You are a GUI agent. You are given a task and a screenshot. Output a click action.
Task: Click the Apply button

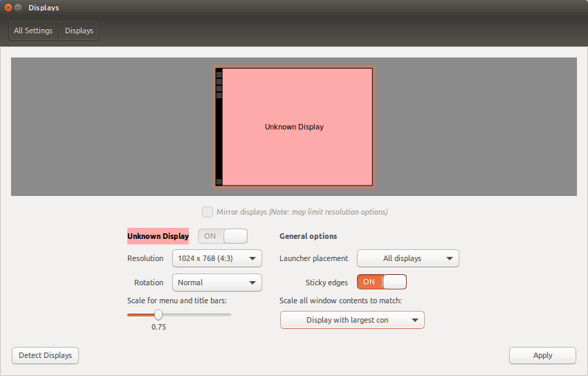point(542,355)
